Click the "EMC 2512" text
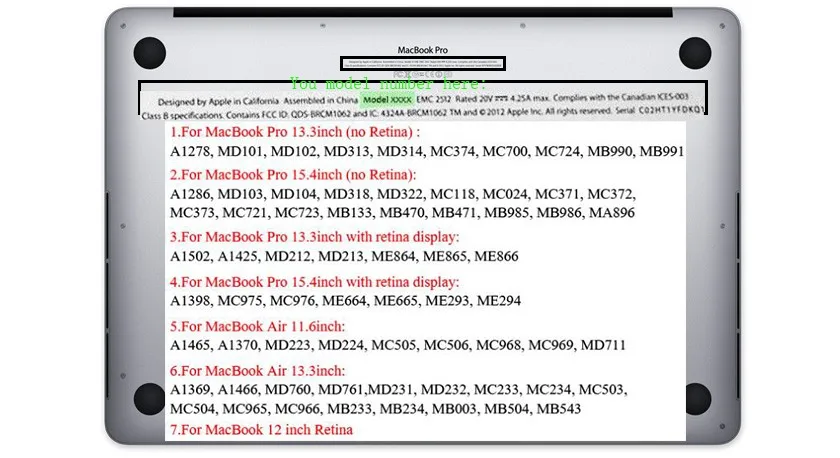The width and height of the screenshot is (840, 458). (x=433, y=99)
